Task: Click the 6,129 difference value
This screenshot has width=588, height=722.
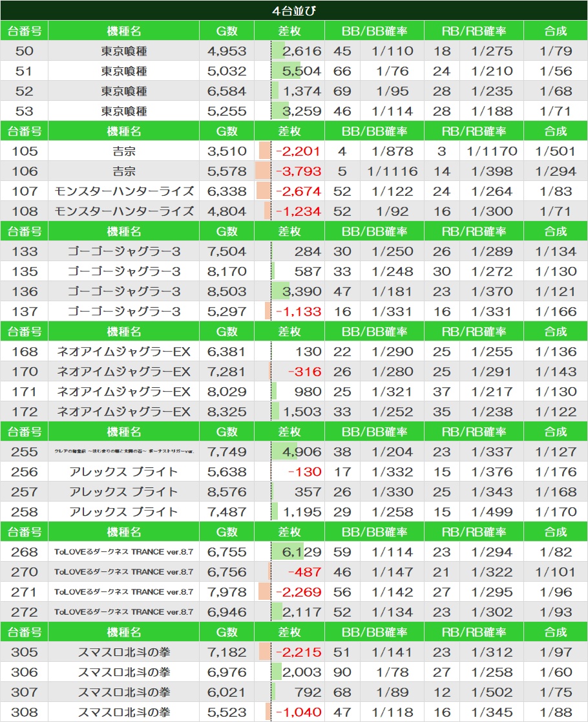Action: [x=301, y=551]
